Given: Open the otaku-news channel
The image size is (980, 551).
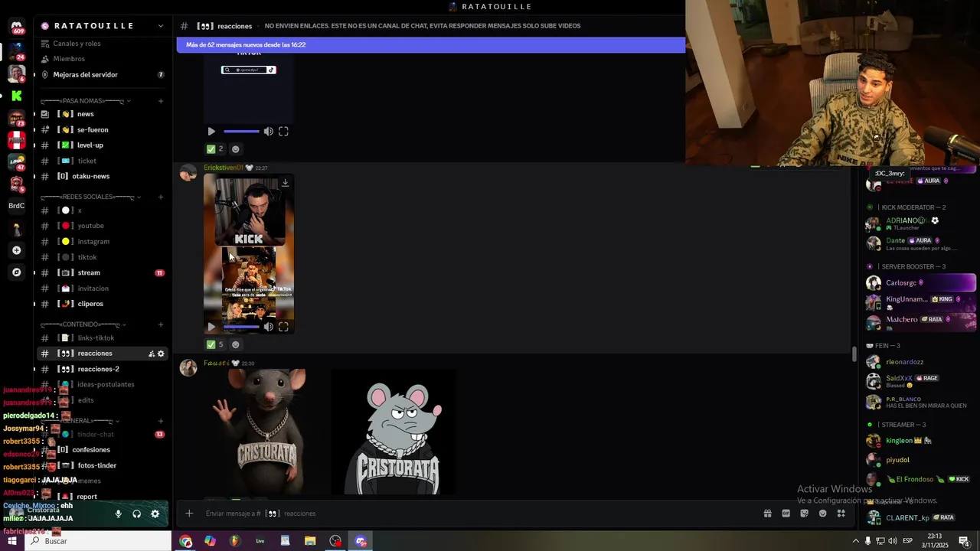Looking at the screenshot, I should click(x=103, y=177).
